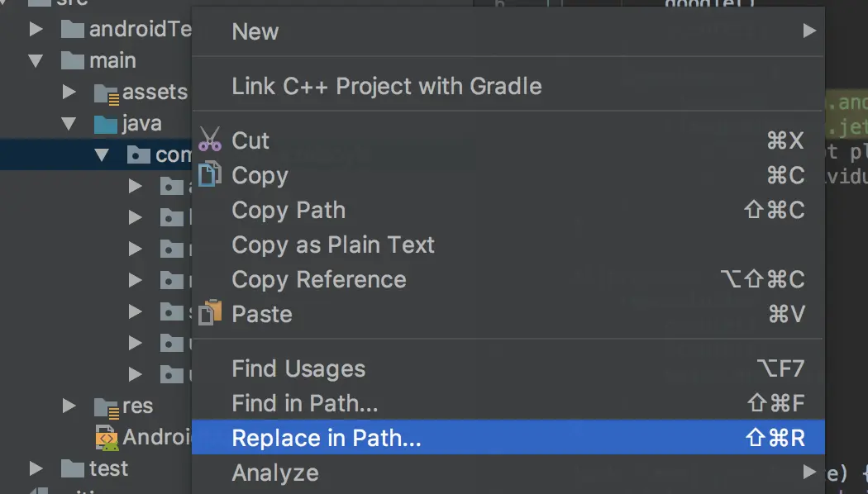Expand the test folder node
Image resolution: width=868 pixels, height=494 pixels.
coord(36,468)
